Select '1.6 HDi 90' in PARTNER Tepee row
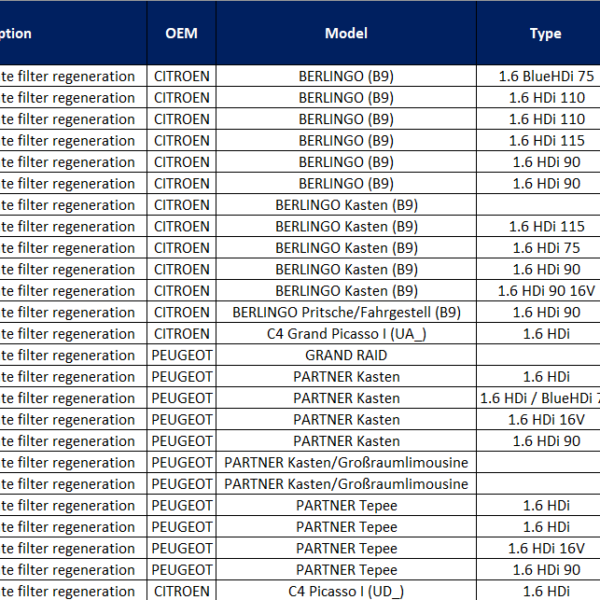Screen dimensions: 600x600 [x=538, y=569]
